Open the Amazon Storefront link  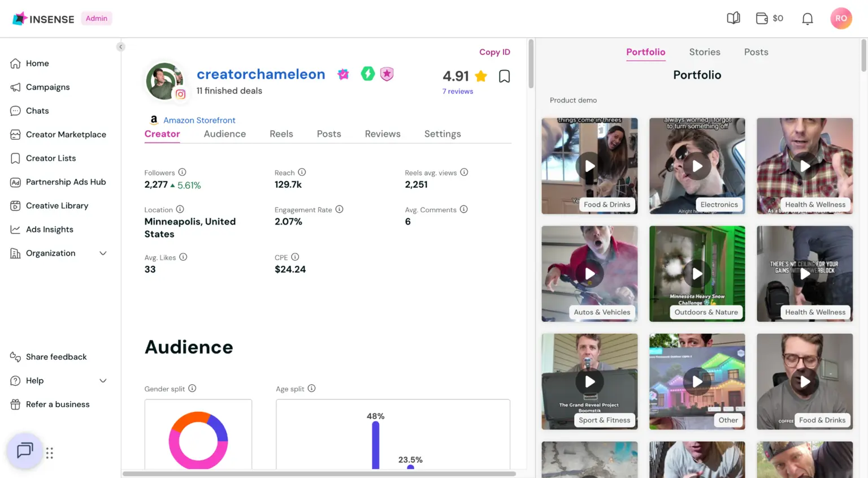[x=199, y=120]
